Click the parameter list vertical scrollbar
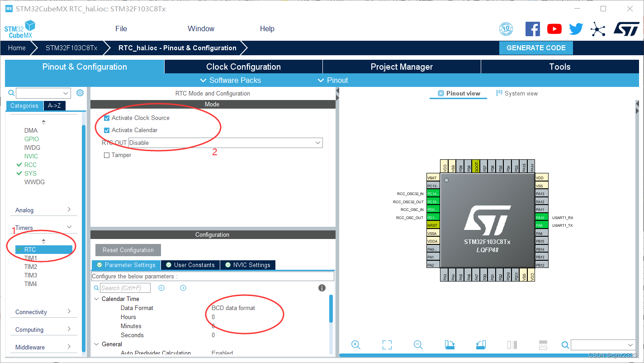 (331, 309)
